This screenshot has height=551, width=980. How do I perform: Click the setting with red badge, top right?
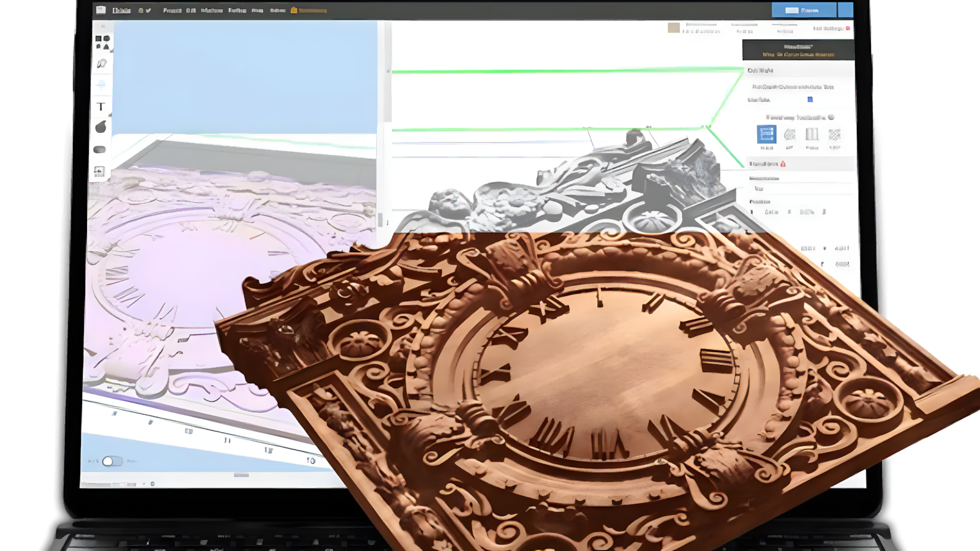831,28
